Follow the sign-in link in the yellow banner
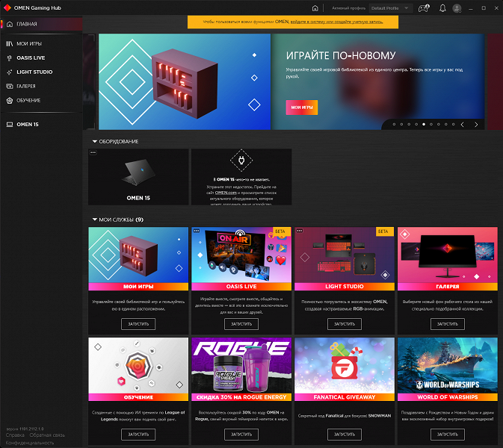The width and height of the screenshot is (503, 448). click(336, 22)
